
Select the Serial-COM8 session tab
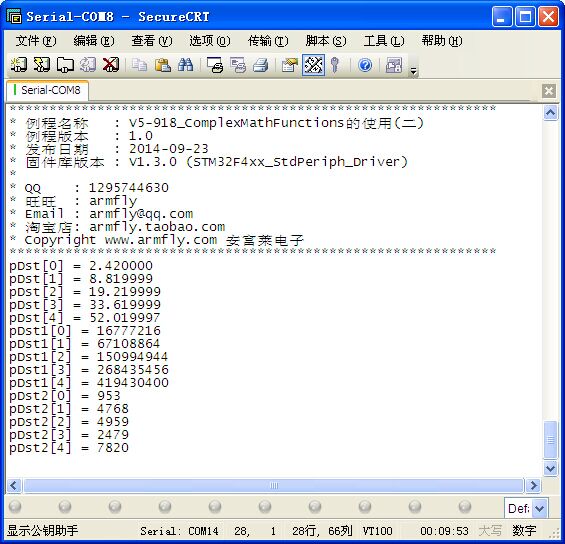[x=48, y=90]
